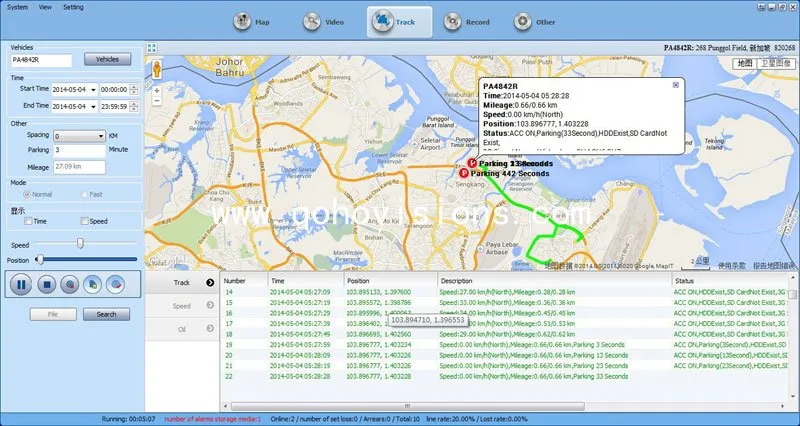Open the System menu
This screenshot has width=800, height=426.
(x=18, y=6)
